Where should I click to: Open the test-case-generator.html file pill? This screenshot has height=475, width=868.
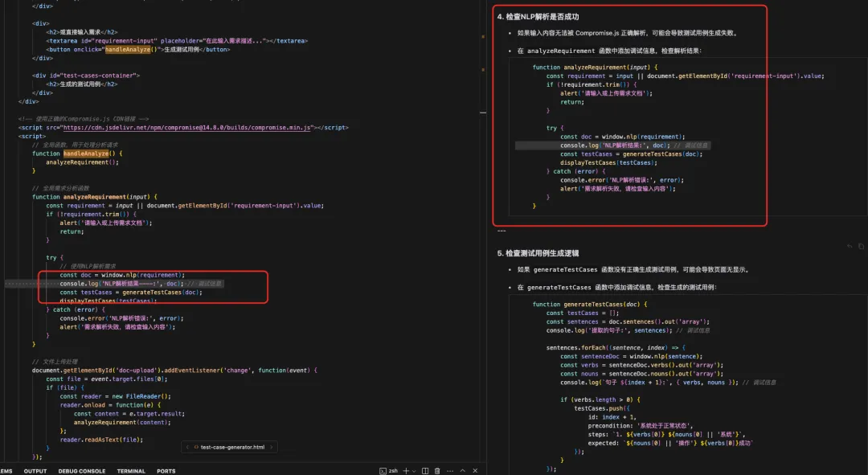229,447
